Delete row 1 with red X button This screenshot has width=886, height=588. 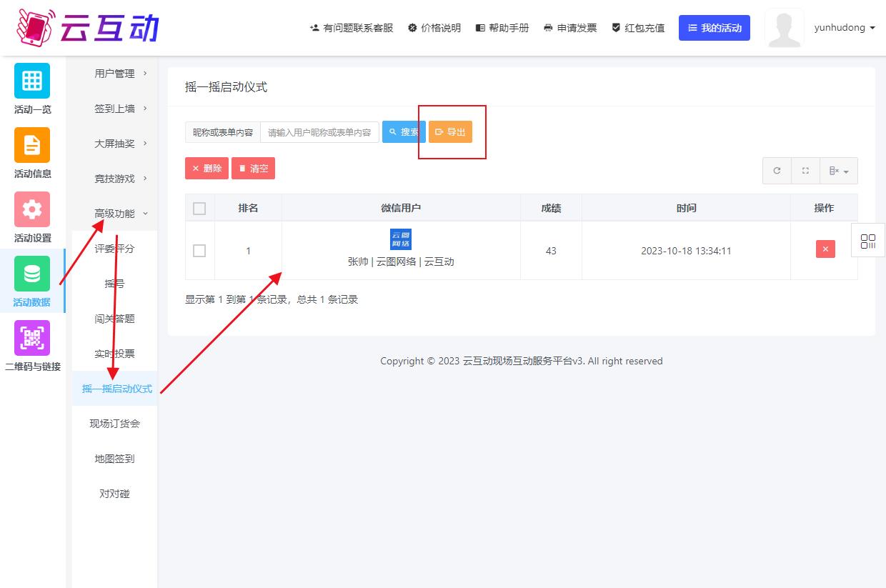[825, 249]
